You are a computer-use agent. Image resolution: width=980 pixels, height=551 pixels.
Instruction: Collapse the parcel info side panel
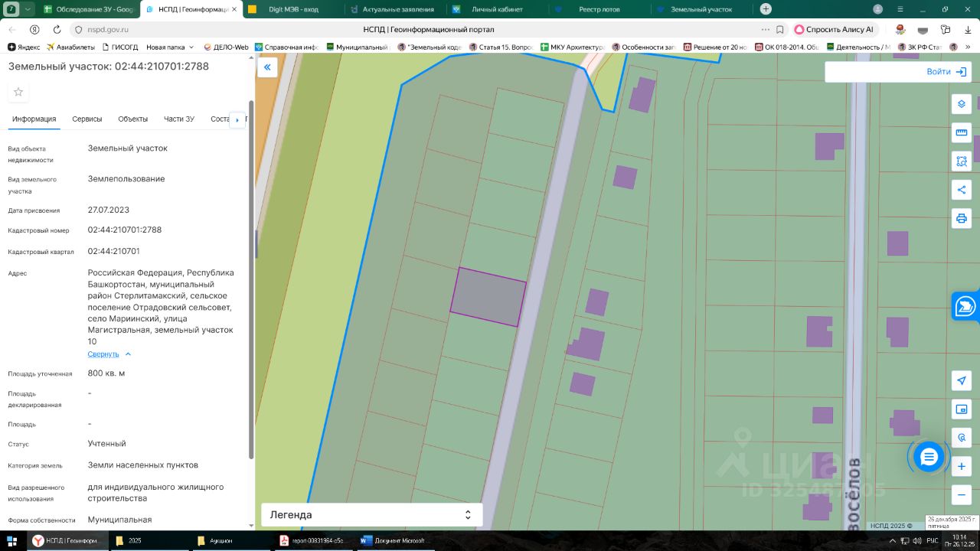tap(267, 67)
